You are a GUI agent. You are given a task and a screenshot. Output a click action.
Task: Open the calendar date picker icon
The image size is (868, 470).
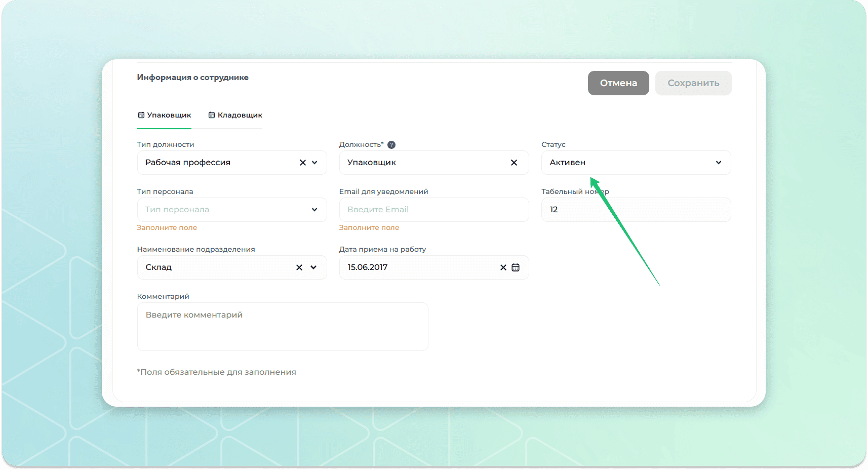(x=516, y=267)
